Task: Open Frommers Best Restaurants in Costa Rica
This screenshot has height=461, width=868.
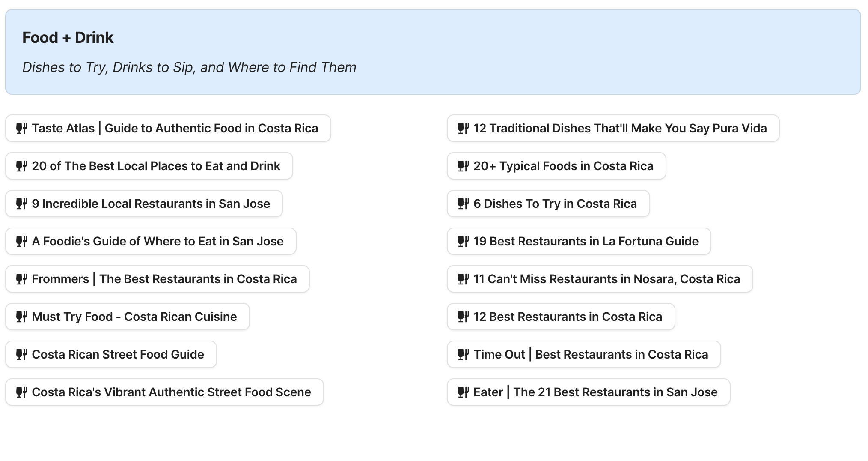Action: tap(164, 279)
